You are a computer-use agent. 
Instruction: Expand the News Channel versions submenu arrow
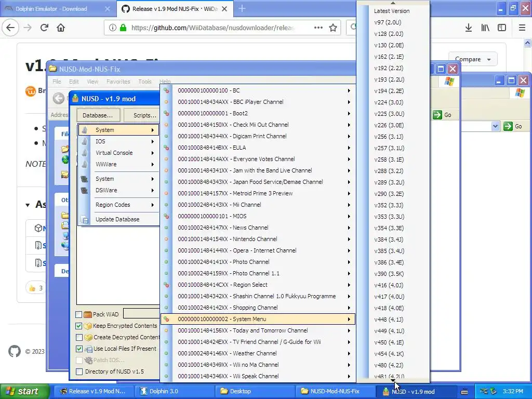(x=349, y=228)
